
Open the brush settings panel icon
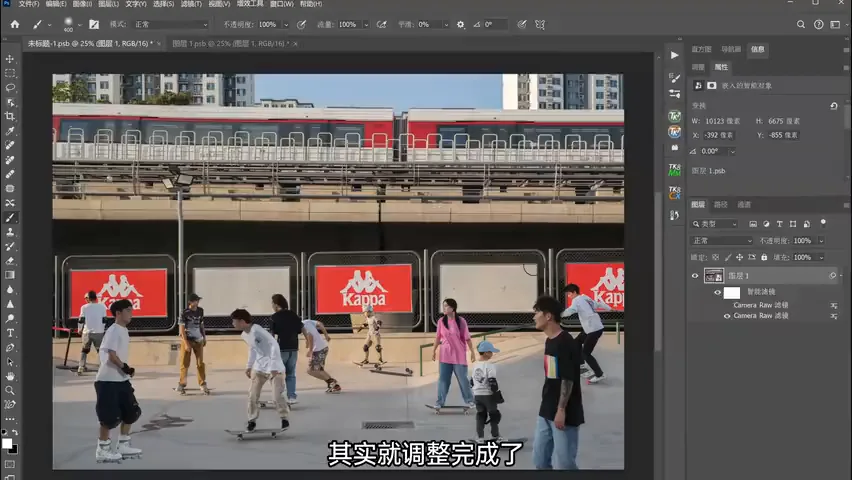point(94,24)
